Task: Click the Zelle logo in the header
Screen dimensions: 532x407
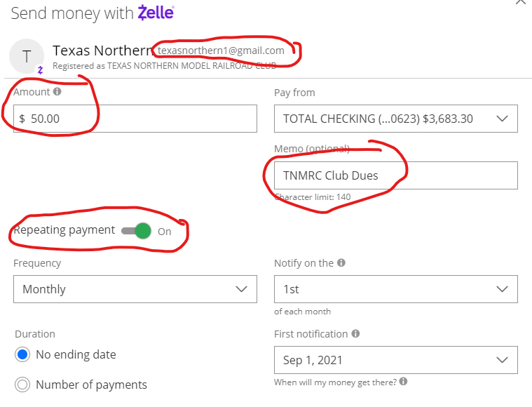Action: point(156,13)
